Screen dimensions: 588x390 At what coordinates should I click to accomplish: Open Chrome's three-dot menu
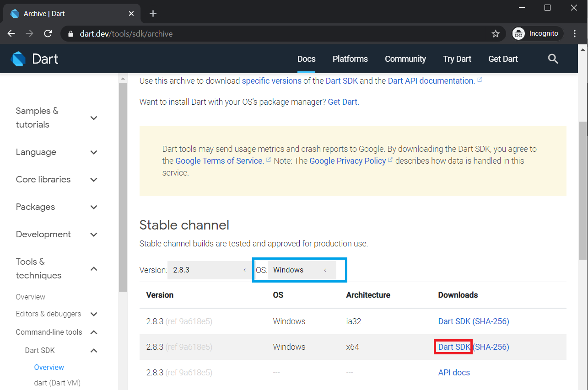[575, 33]
